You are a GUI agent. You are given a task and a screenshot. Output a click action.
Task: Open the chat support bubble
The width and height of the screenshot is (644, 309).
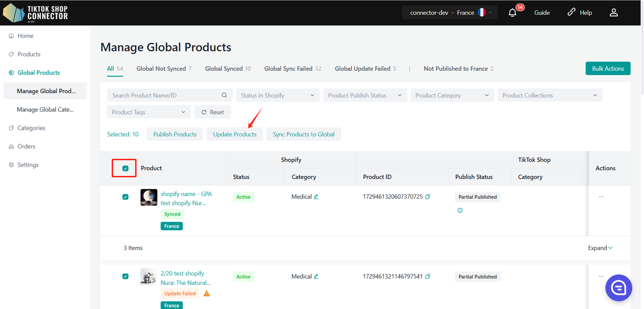click(x=618, y=287)
